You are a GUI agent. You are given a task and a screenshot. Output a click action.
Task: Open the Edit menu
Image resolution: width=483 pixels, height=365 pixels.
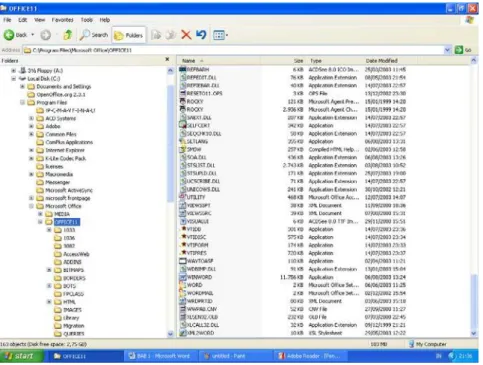23,20
